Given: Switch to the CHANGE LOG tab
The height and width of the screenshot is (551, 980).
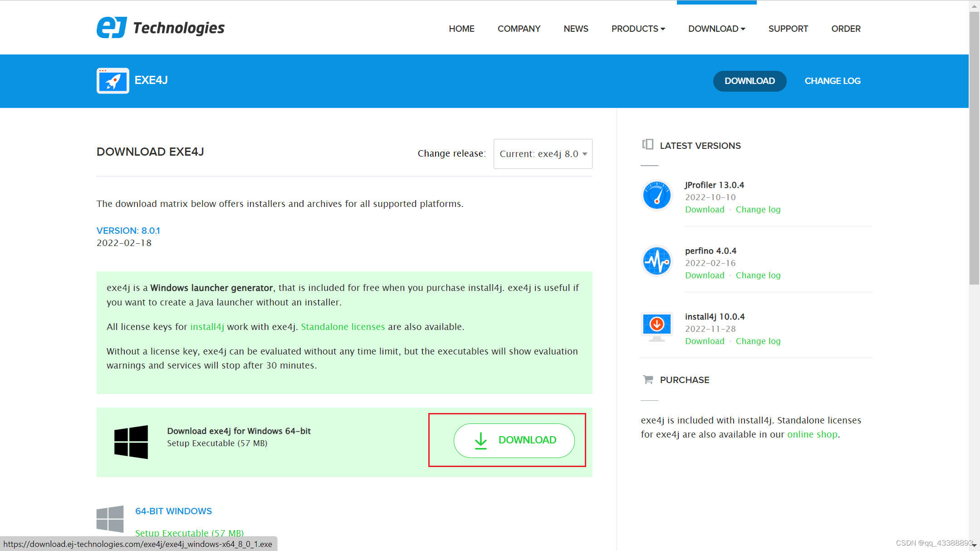Looking at the screenshot, I should coord(832,81).
